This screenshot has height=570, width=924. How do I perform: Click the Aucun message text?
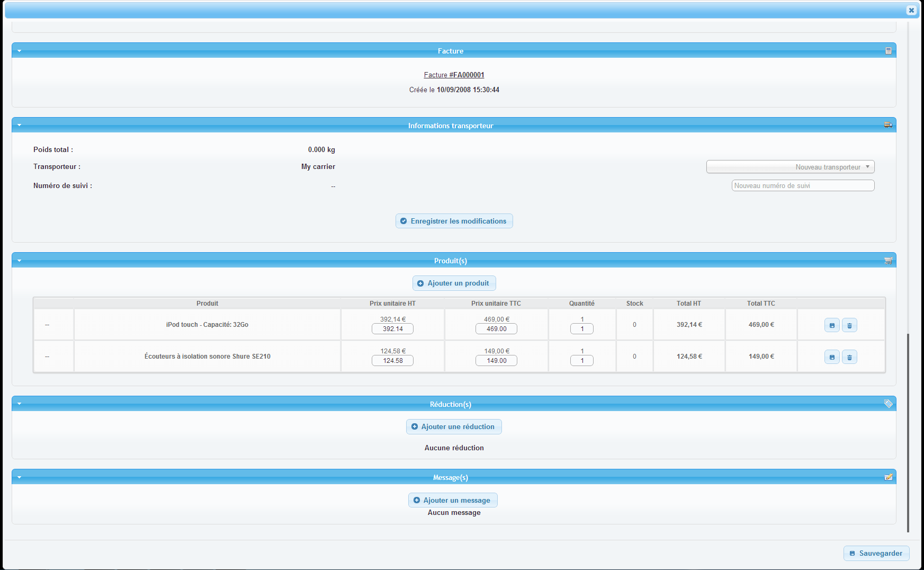pos(454,512)
